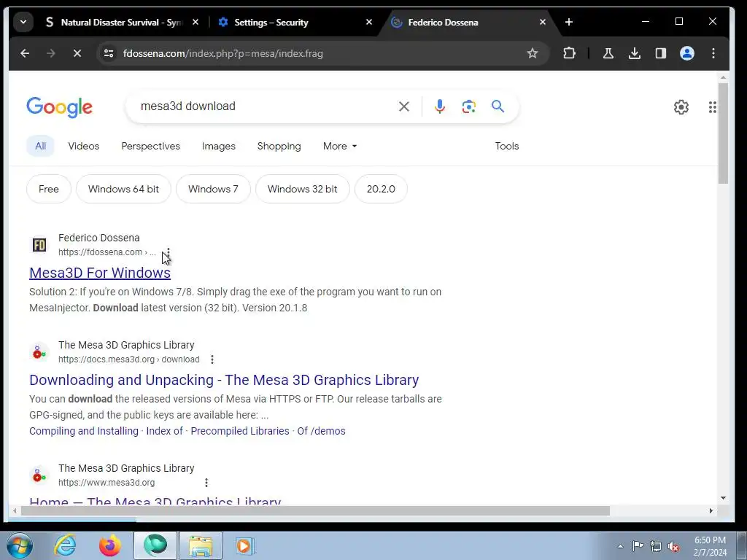Start voice search with the microphone
Viewport: 747px width, 560px height.
(440, 106)
